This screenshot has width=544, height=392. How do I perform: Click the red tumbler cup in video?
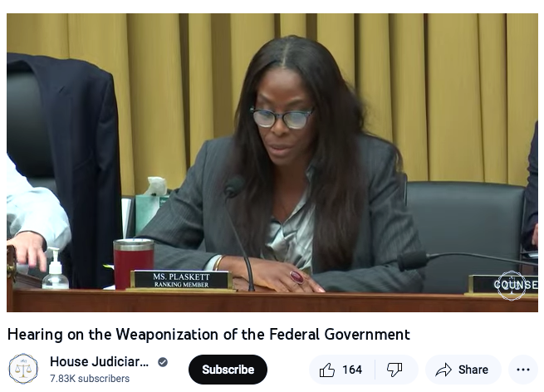coord(134,263)
